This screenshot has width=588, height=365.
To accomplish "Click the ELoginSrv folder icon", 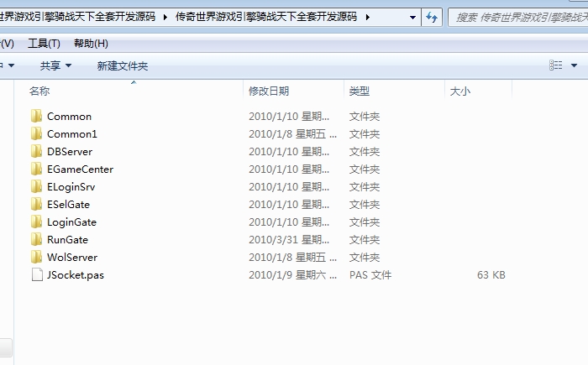I will point(36,187).
